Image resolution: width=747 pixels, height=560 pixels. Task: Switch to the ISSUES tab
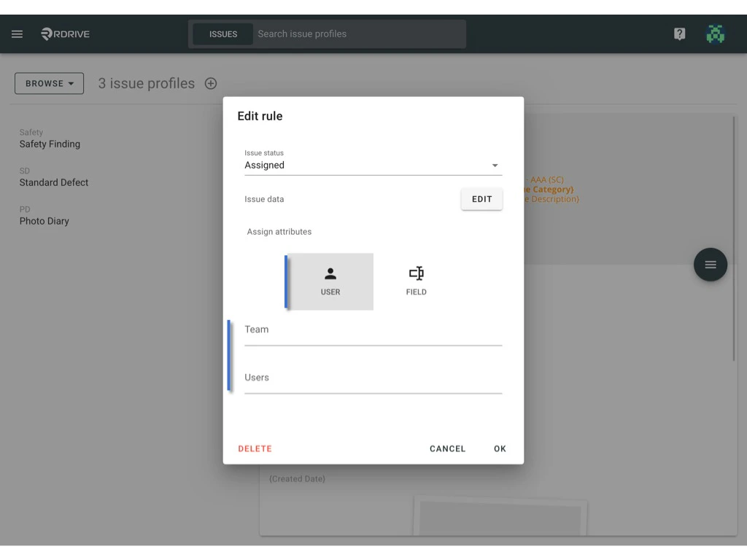click(222, 34)
